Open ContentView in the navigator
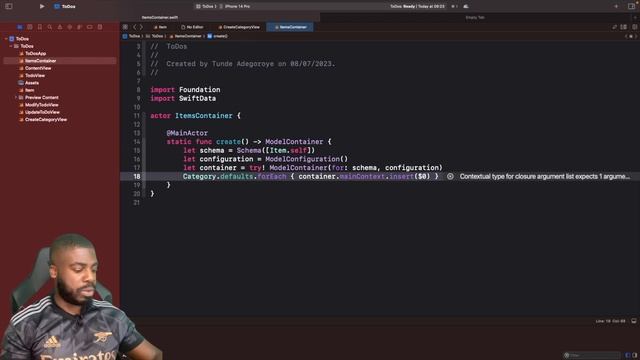The width and height of the screenshot is (640, 360). (x=38, y=68)
